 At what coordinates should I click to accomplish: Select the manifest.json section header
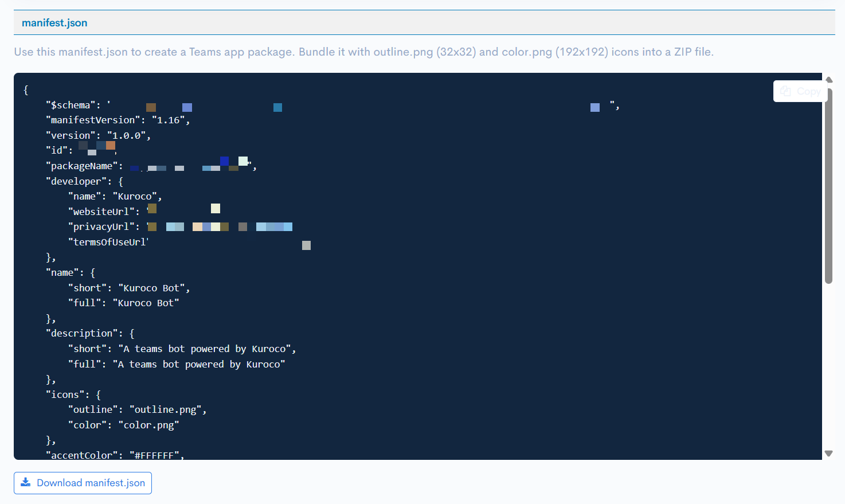click(x=54, y=23)
